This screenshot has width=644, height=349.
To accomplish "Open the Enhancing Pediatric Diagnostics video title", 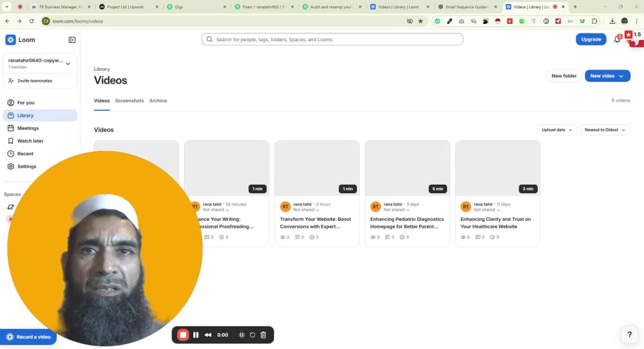I will 407,223.
